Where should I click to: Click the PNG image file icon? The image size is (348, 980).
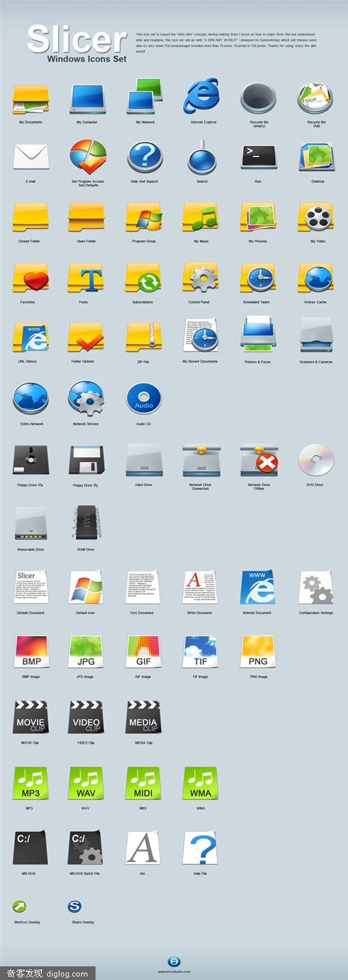(x=259, y=652)
